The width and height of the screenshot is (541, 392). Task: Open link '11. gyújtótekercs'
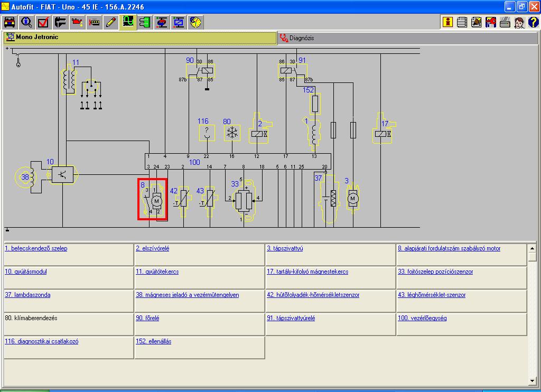click(x=157, y=272)
